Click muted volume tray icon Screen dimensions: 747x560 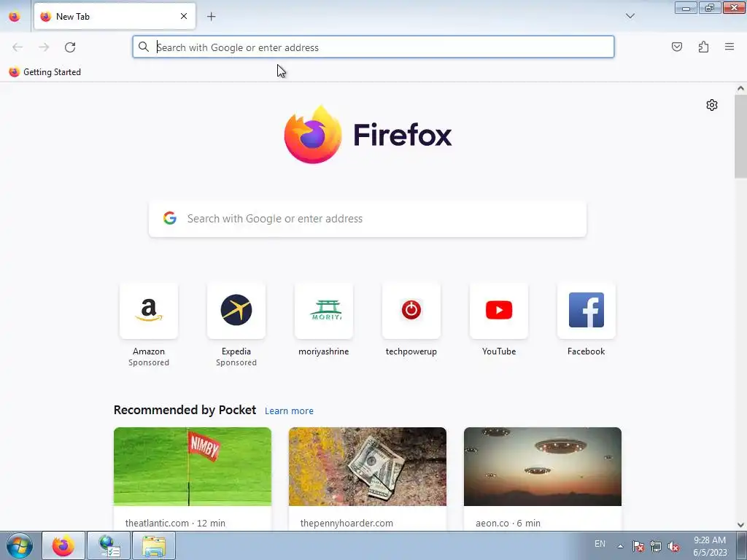tap(673, 546)
